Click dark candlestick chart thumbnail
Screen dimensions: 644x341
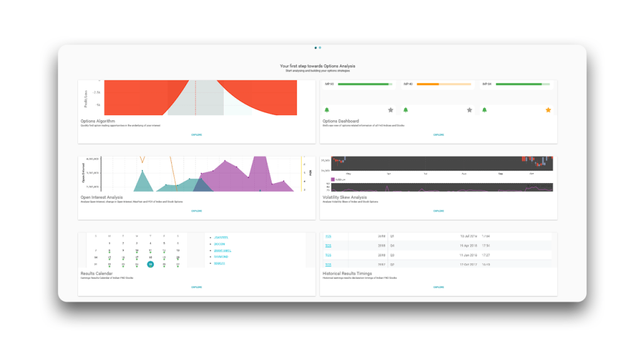click(x=442, y=163)
